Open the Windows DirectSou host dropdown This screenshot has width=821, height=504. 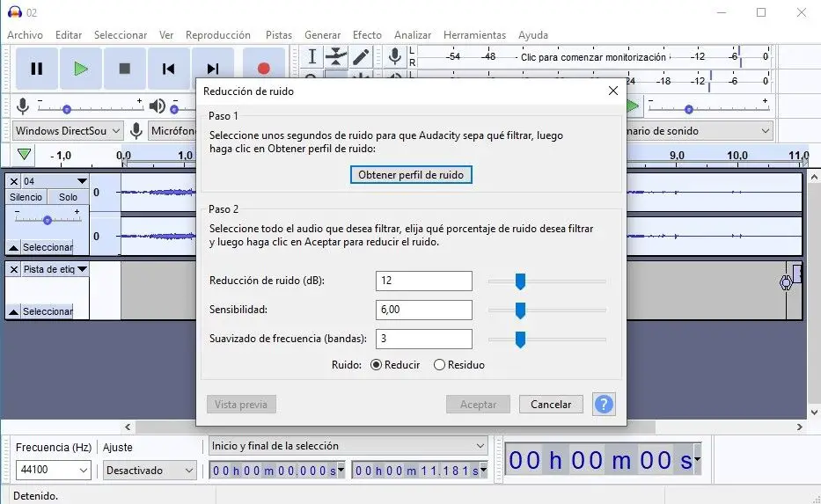tap(68, 131)
